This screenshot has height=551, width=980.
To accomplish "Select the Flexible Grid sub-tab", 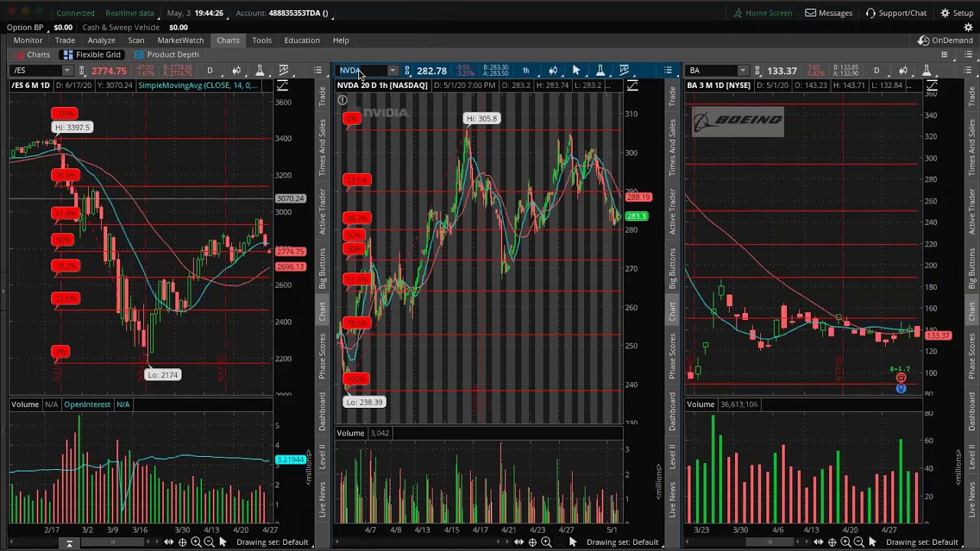I will point(92,54).
